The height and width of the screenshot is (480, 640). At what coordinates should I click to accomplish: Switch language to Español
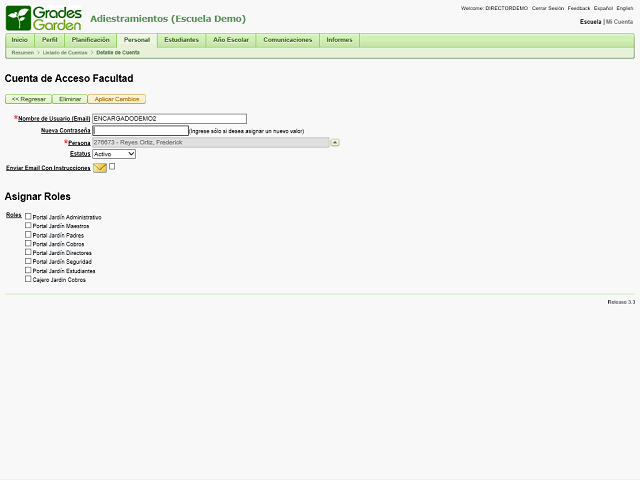point(603,8)
